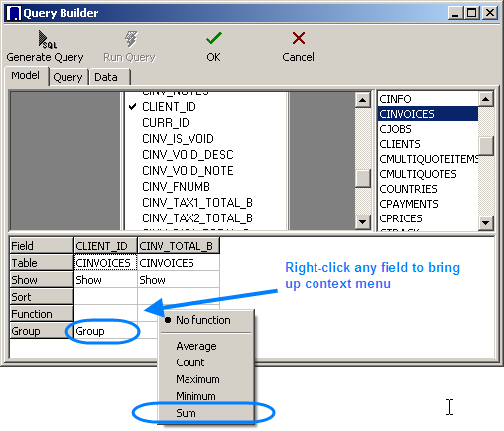The image size is (504, 431).
Task: Click Group cell in CLIENT_ID column
Action: pyautogui.click(x=105, y=331)
